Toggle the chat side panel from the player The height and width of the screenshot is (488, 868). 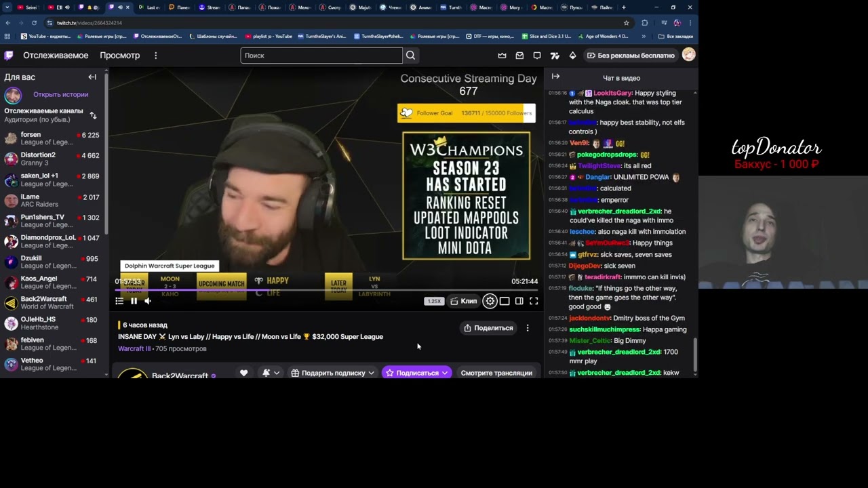(519, 301)
